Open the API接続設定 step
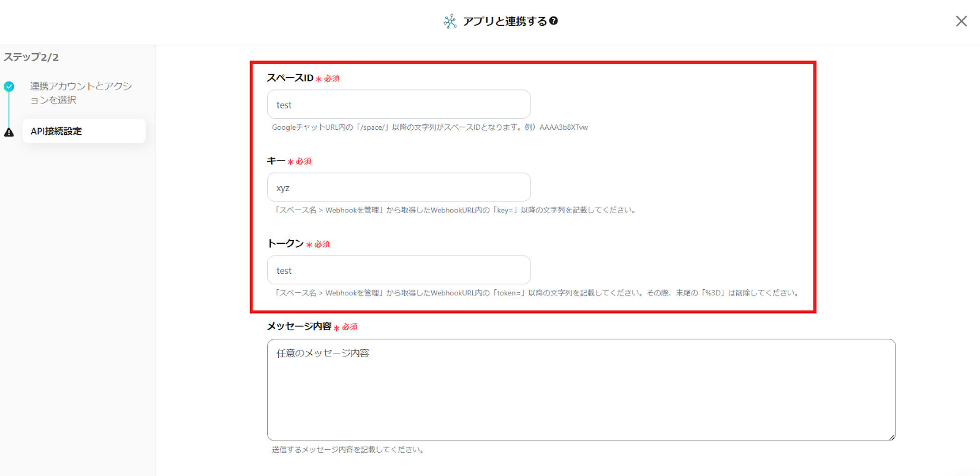The image size is (980, 476). (84, 131)
